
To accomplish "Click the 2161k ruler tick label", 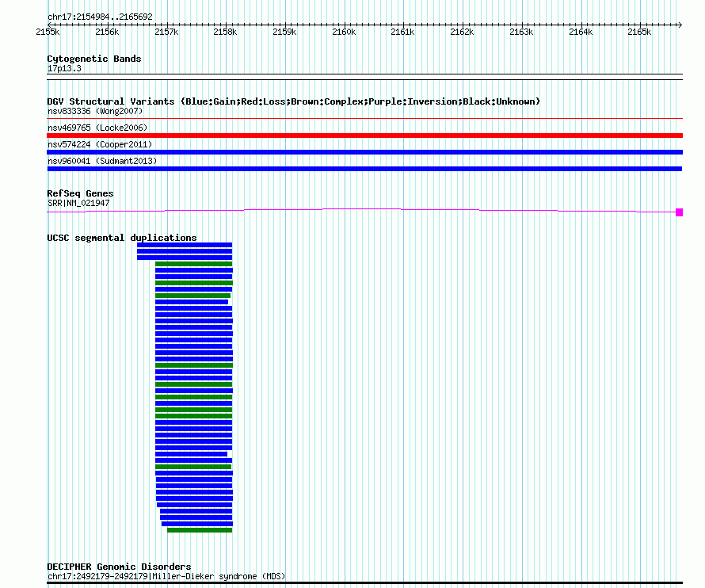I will pos(402,32).
